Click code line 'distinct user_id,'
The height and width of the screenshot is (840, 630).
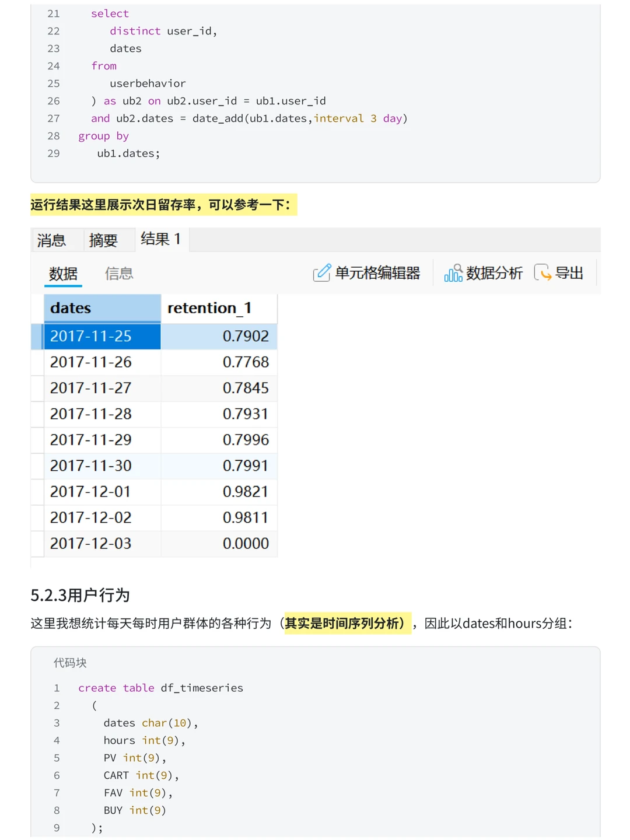[x=163, y=31]
